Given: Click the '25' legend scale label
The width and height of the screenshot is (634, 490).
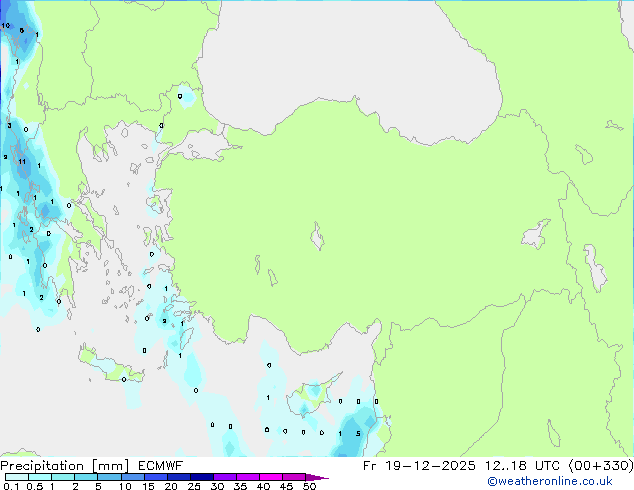Looking at the screenshot, I should click(194, 486).
